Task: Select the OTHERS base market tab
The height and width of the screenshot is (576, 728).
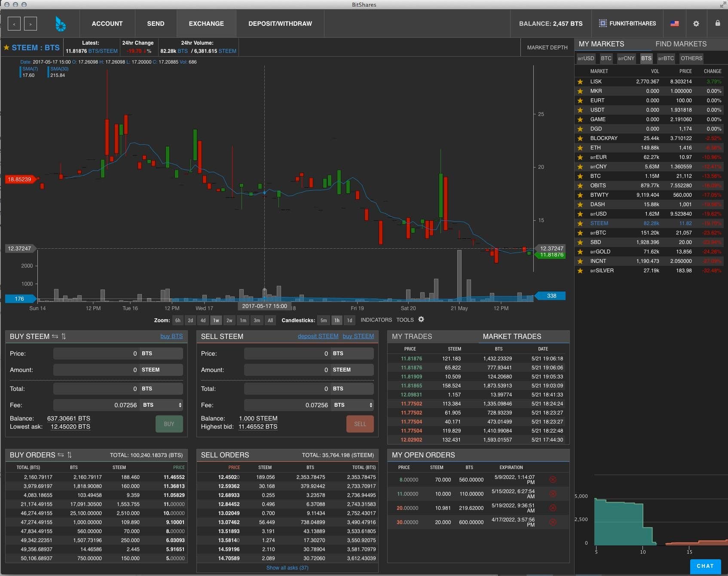Action: point(691,58)
